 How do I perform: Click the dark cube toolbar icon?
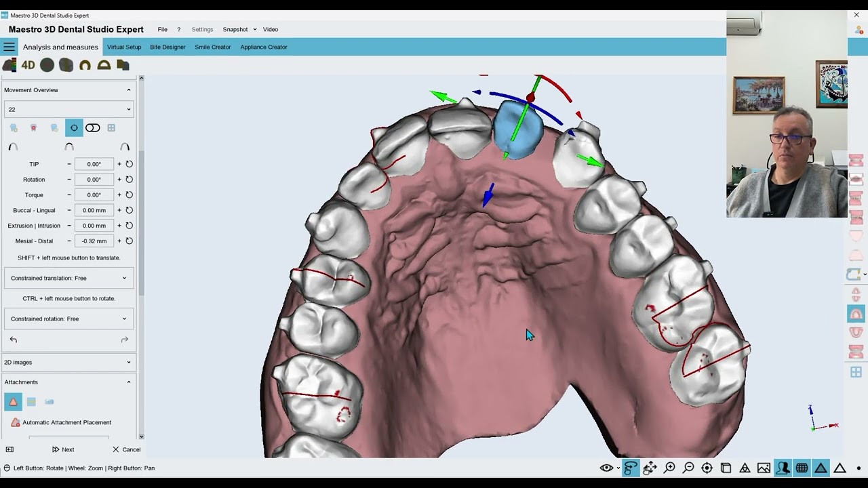coord(123,65)
